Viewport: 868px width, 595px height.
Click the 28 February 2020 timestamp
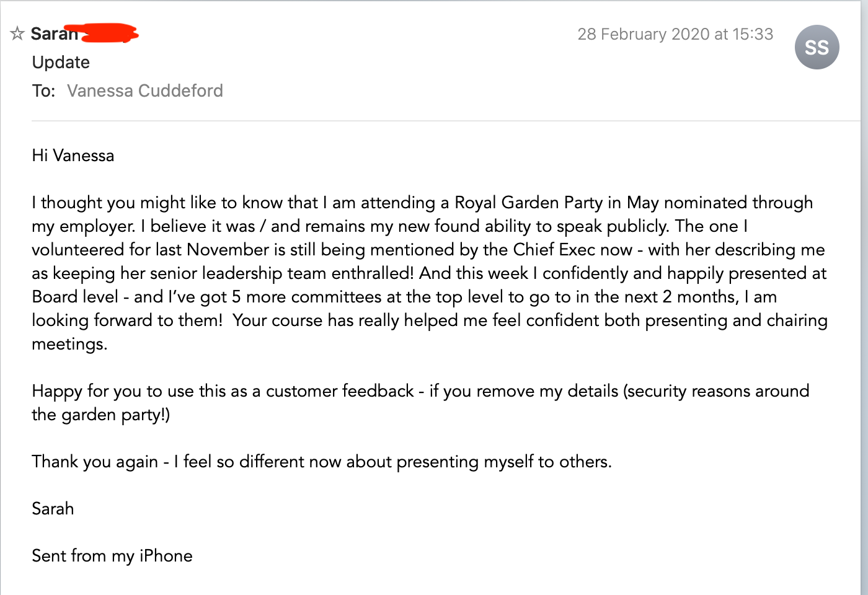[675, 34]
